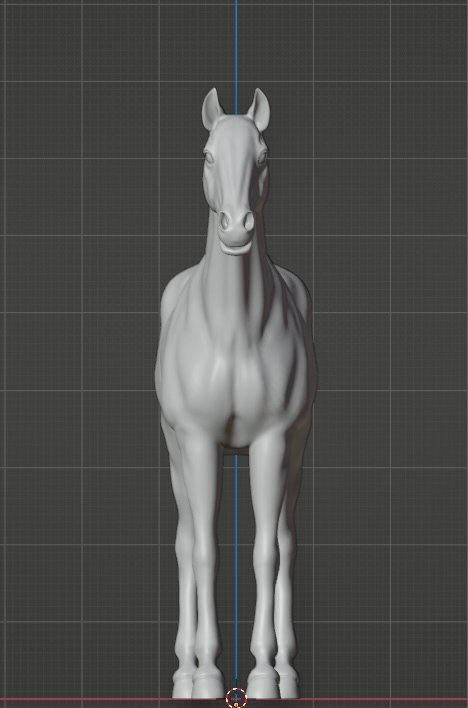Click the horse's neck below the muzzle
This screenshot has width=468, height=708.
pos(235,280)
